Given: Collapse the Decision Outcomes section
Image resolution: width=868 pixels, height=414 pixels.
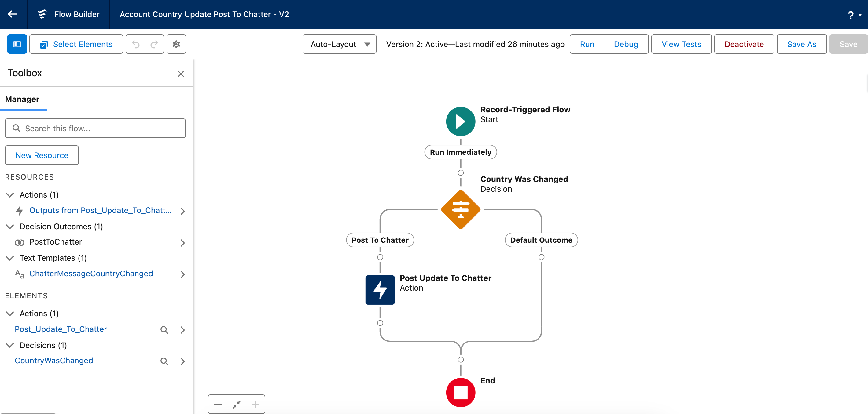Looking at the screenshot, I should 10,227.
